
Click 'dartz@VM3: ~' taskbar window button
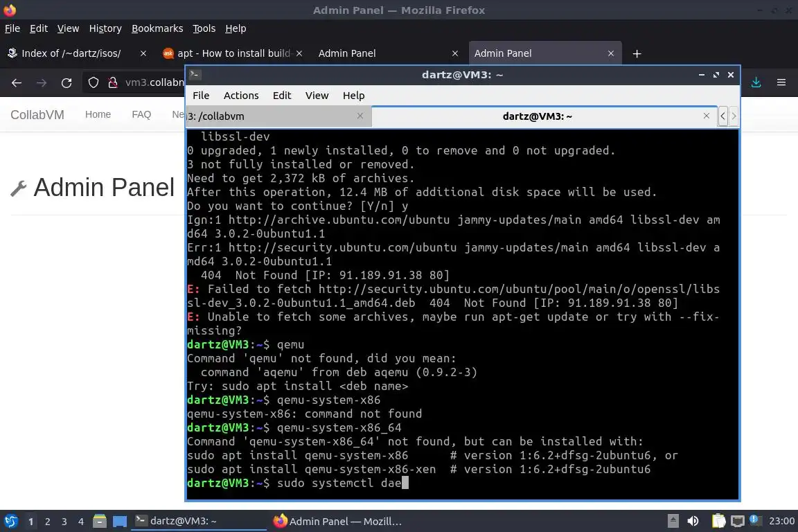[199, 521]
